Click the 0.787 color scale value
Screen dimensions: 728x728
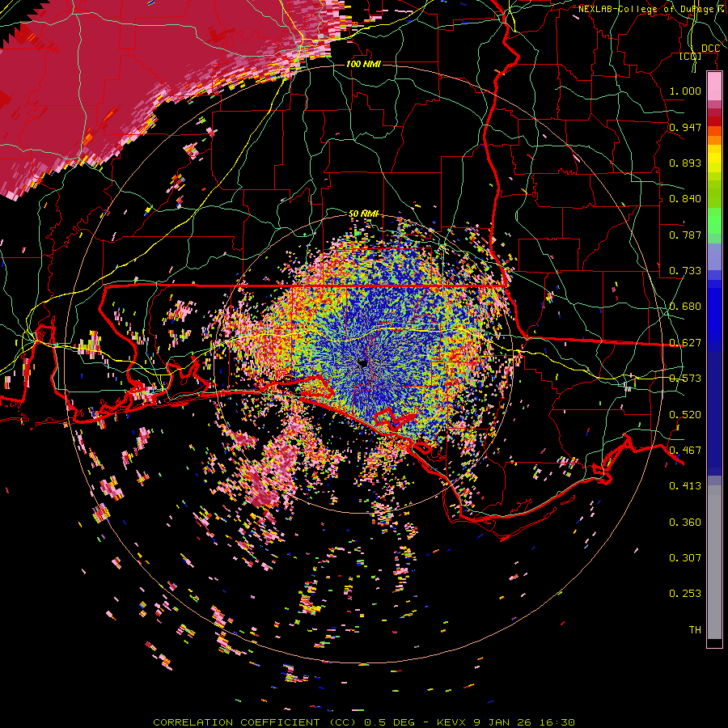685,235
